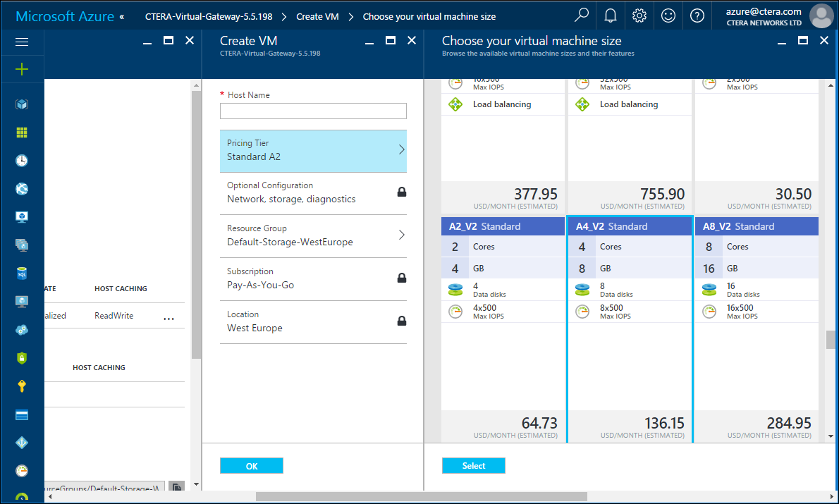Open the credit card Billing sidebar icon
Viewport: 839px width, 504px height.
coord(22,414)
